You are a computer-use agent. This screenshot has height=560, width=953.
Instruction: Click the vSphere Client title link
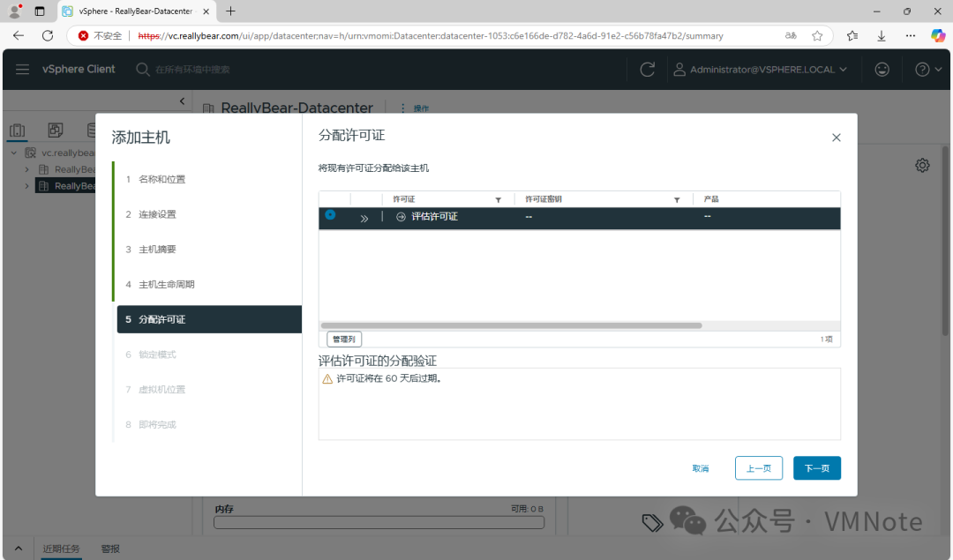[x=79, y=70]
